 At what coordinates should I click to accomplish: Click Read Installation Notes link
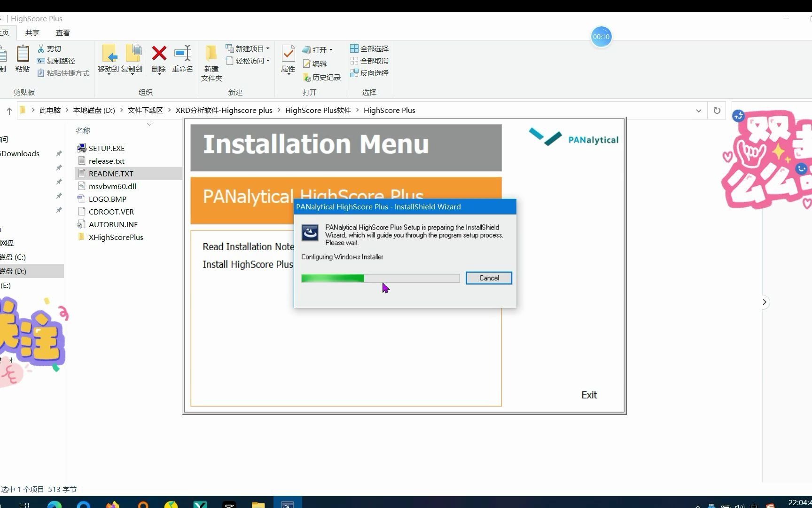[x=248, y=247]
